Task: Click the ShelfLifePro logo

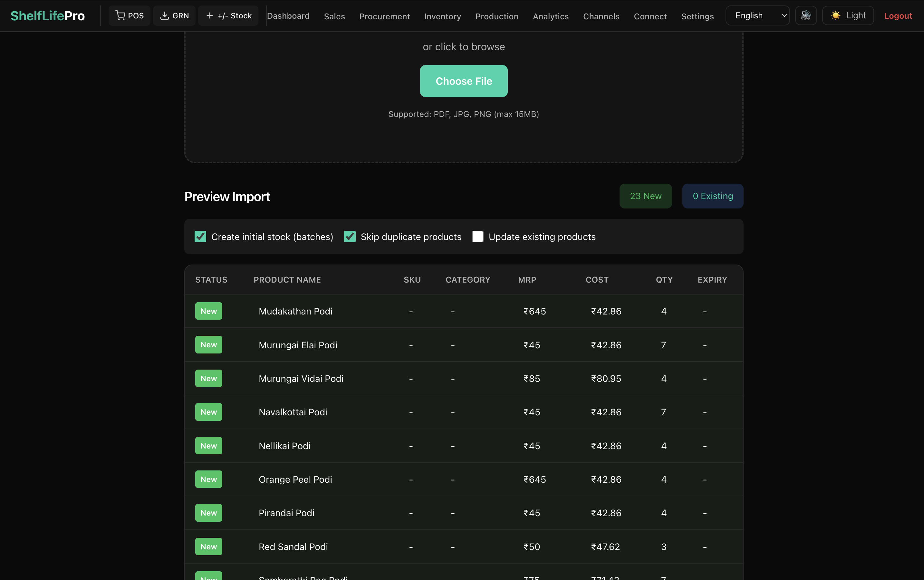Action: coord(48,15)
